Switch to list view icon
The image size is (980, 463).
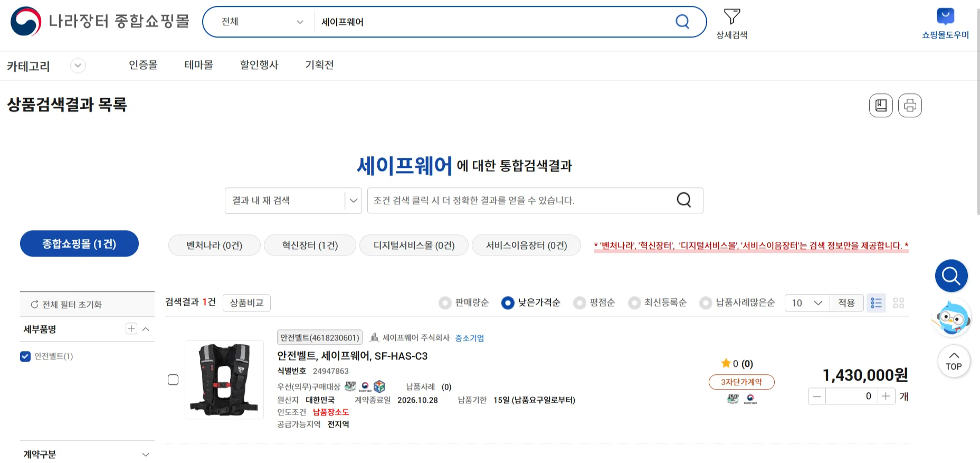point(876,303)
